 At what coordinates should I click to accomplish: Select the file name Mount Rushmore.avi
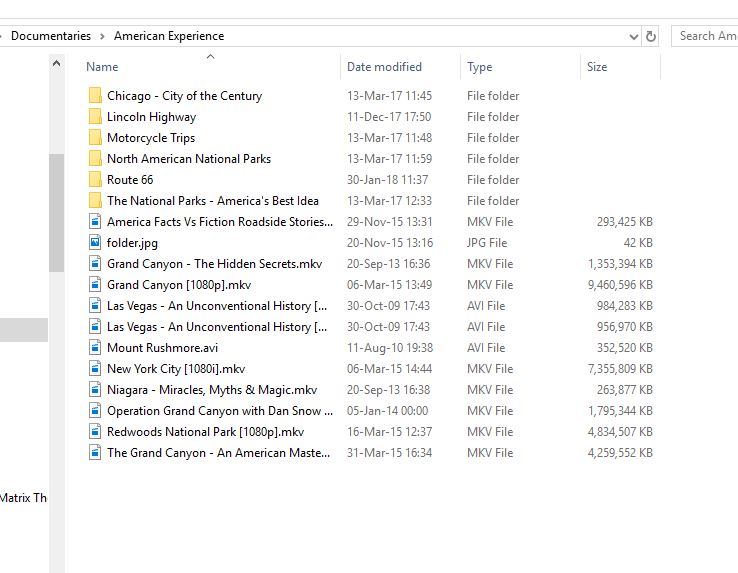point(162,347)
